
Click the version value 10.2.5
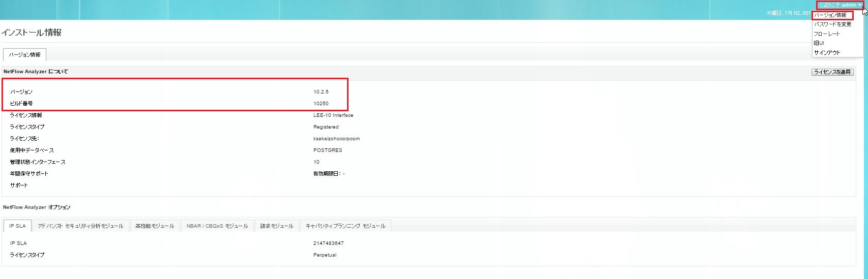321,92
